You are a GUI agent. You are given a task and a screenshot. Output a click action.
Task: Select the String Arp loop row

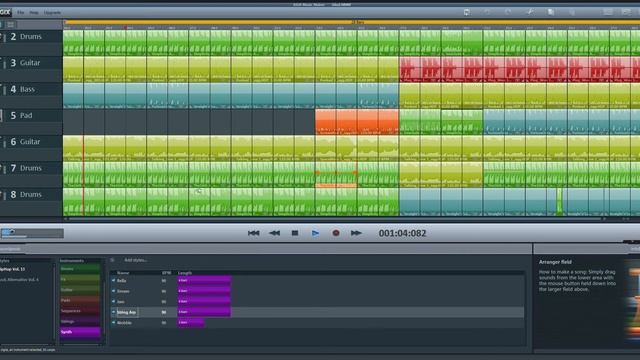pos(317,312)
